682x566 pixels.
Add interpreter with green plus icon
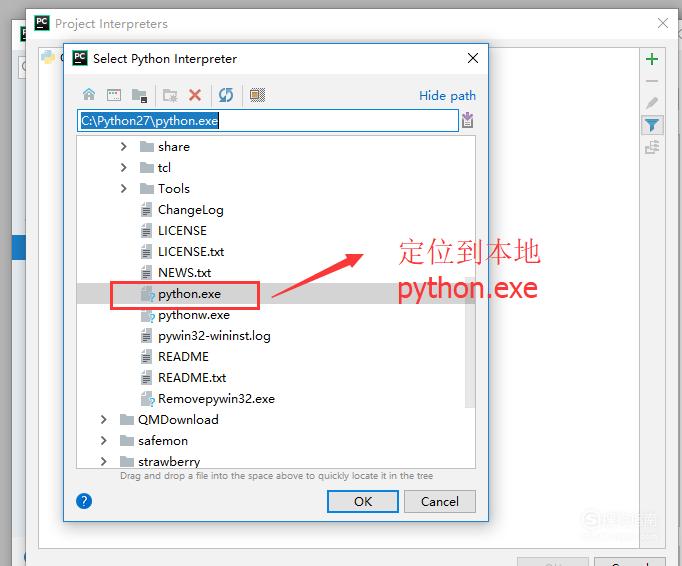652,59
